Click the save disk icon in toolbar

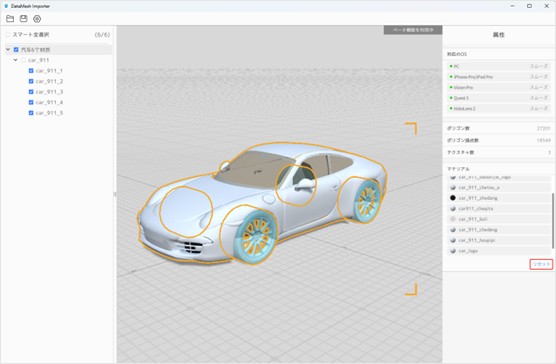coord(23,19)
